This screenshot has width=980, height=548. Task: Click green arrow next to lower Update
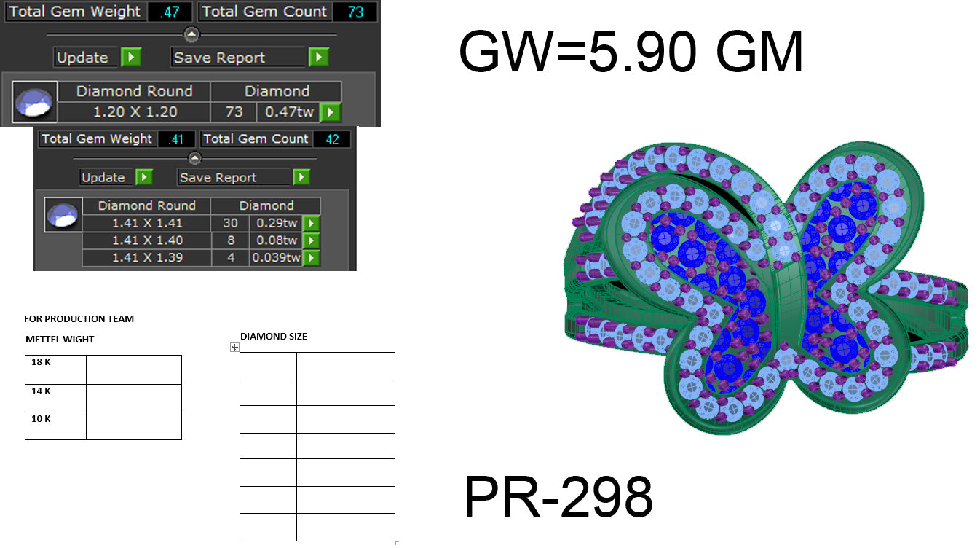pos(144,177)
